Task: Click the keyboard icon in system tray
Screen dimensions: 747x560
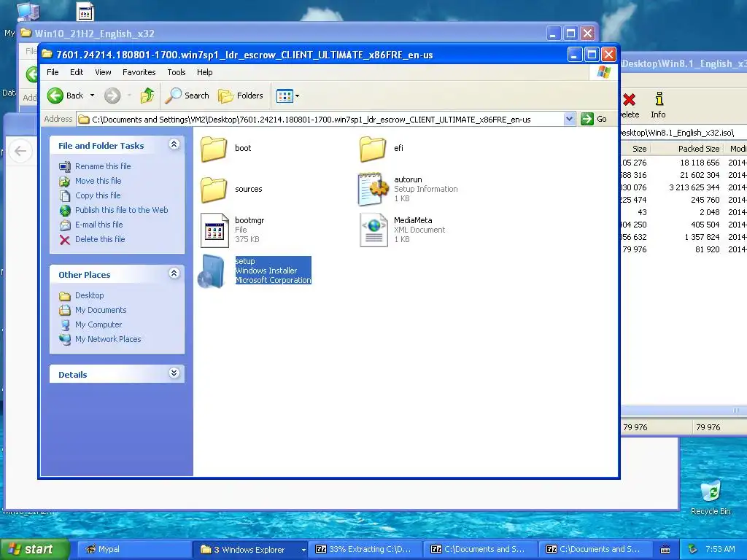Action: [665, 550]
